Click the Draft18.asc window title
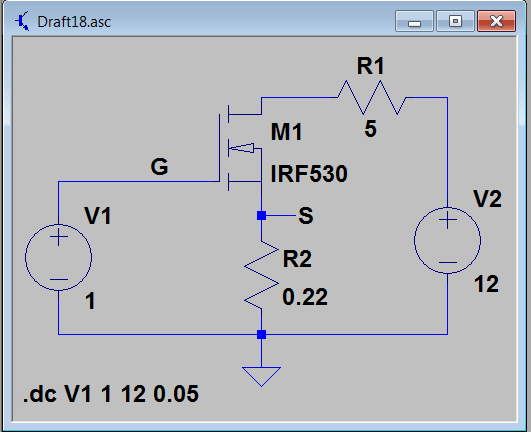 tap(74, 22)
